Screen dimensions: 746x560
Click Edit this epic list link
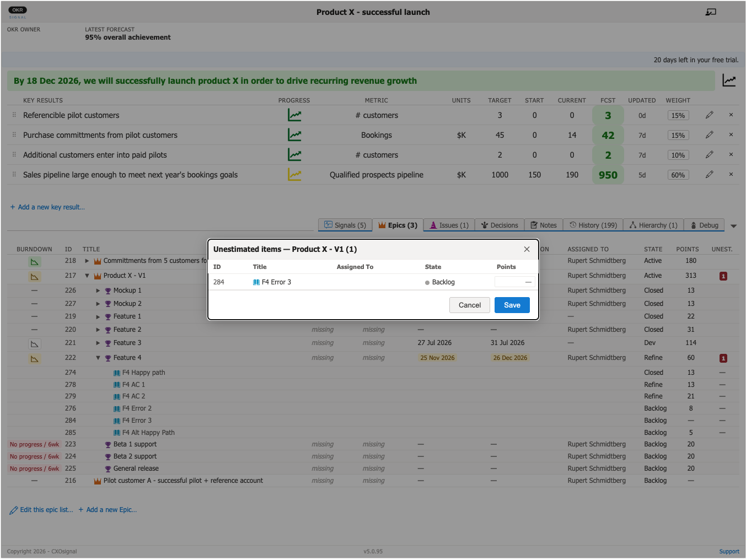coord(41,510)
